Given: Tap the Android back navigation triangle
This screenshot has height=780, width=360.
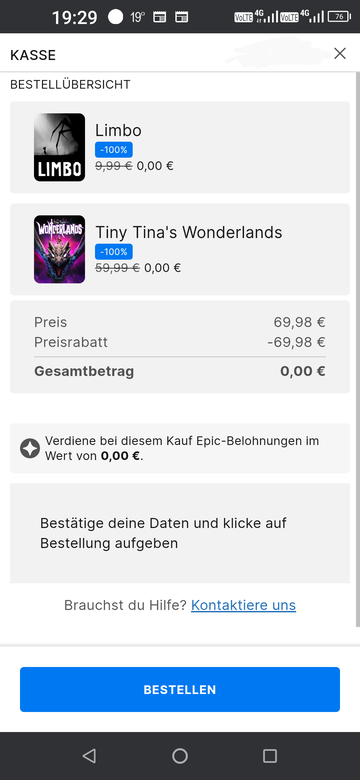Looking at the screenshot, I should tap(90, 756).
